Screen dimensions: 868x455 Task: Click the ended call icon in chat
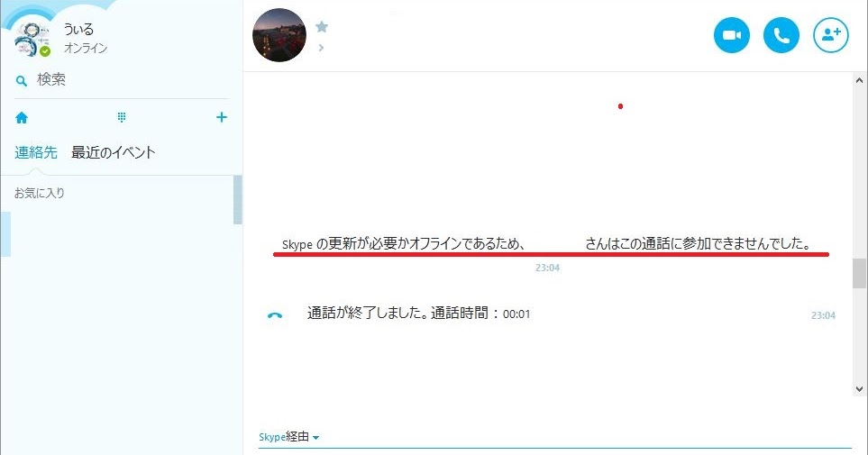275,315
